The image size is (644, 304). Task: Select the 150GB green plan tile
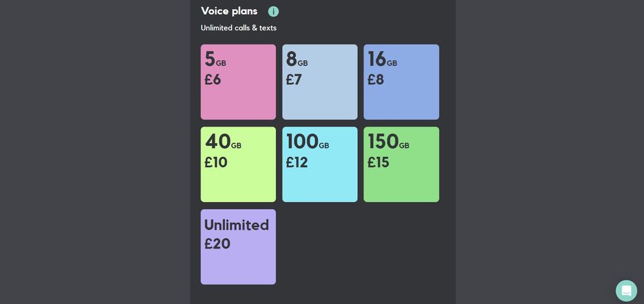click(401, 164)
